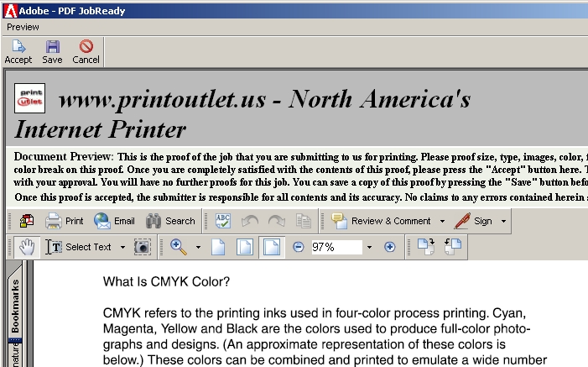Click the 'What Is CMYK Color?' heading

(166, 281)
